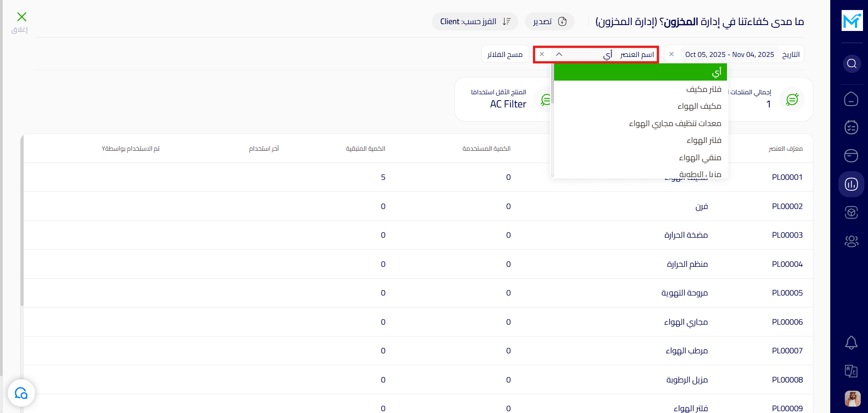Click the الكمية المستخدمة column header
Viewport: 868px width, 413px height.
tap(486, 148)
